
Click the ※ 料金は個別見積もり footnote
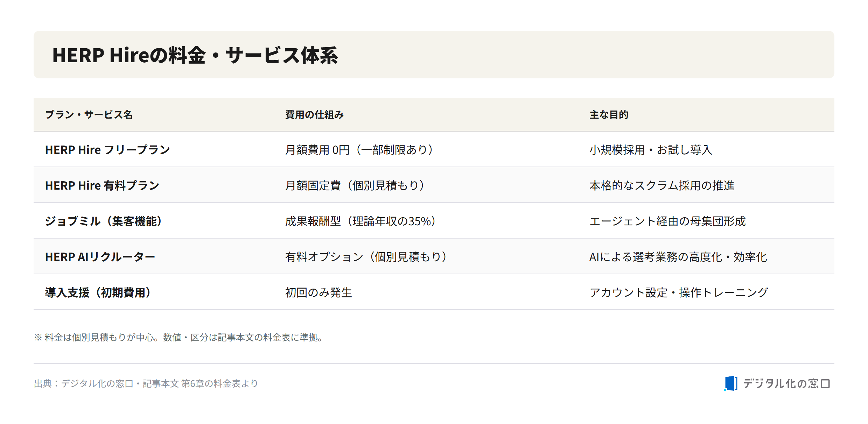178,337
